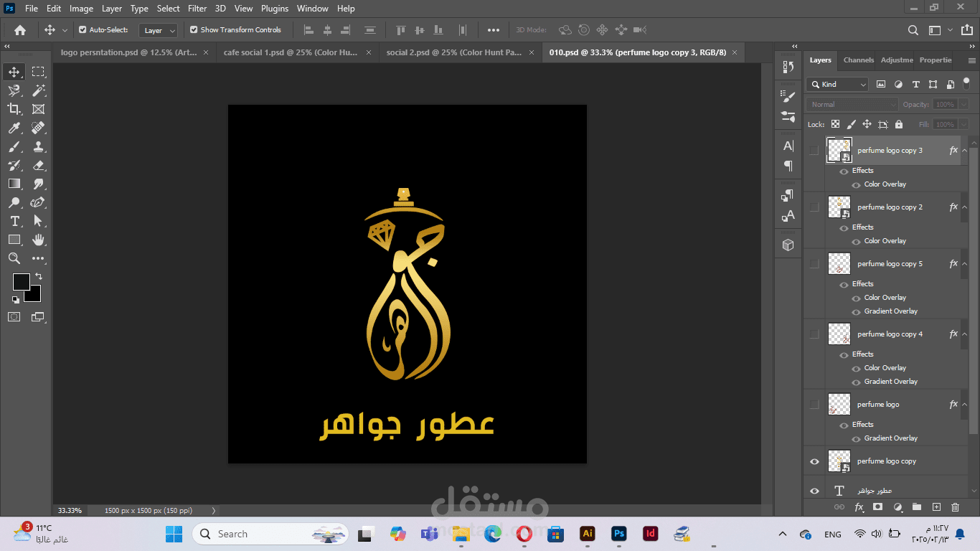Image resolution: width=980 pixels, height=551 pixels.
Task: Open the Filter menu
Action: pyautogui.click(x=197, y=9)
